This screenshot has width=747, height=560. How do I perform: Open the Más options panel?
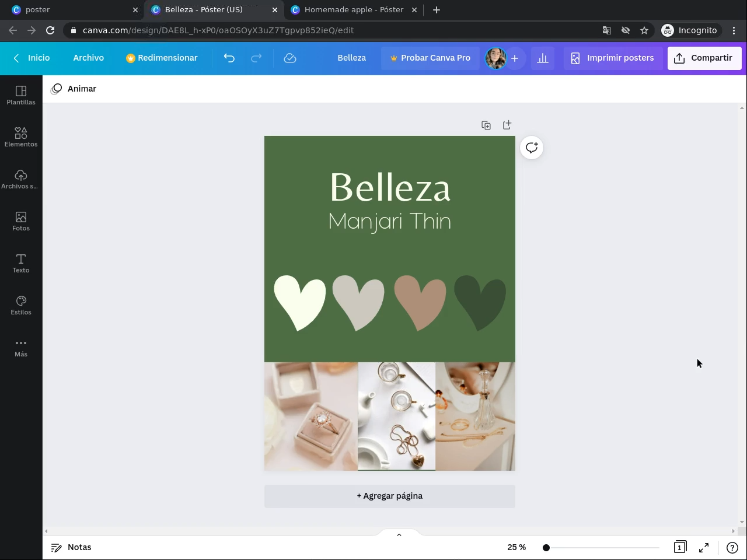click(x=21, y=347)
